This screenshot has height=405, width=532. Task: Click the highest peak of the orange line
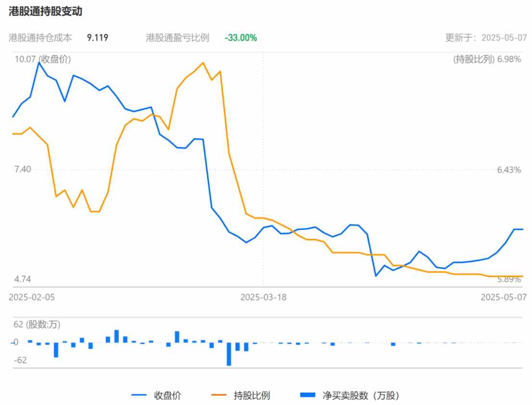(x=203, y=63)
